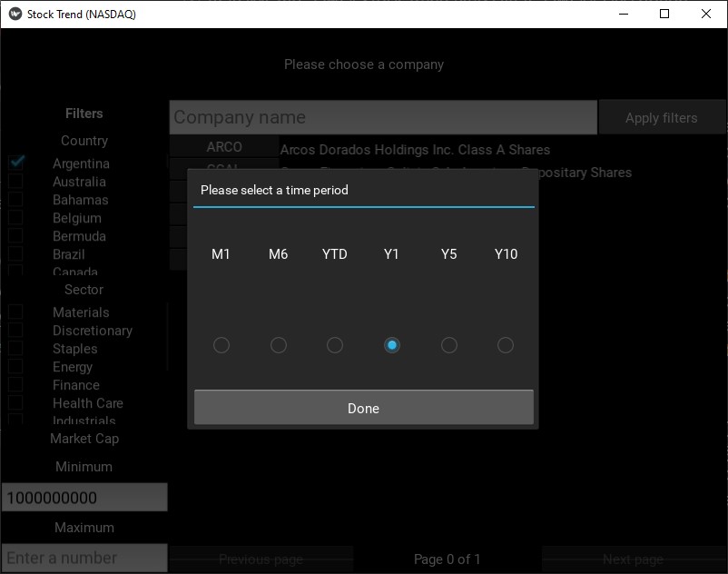Select the M1 time period radio button
Image resolution: width=728 pixels, height=574 pixels.
click(221, 345)
